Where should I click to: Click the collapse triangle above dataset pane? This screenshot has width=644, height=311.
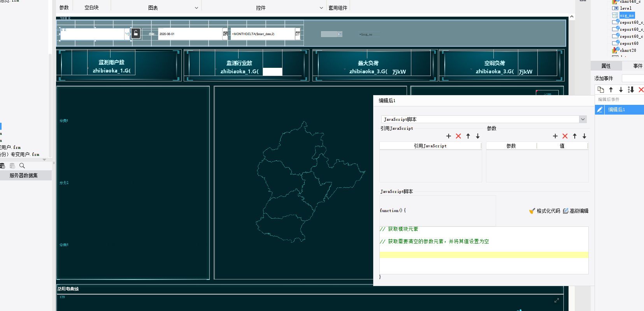tap(44, 159)
